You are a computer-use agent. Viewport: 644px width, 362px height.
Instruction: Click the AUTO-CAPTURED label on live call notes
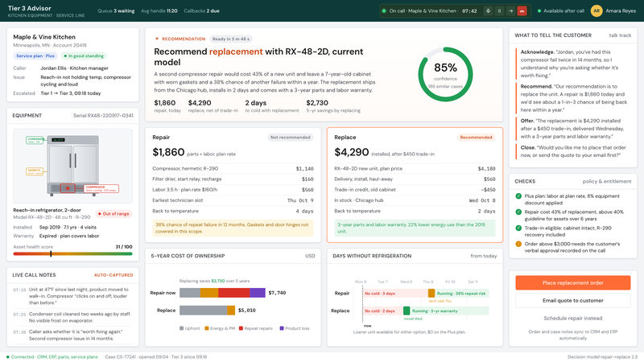tap(114, 275)
